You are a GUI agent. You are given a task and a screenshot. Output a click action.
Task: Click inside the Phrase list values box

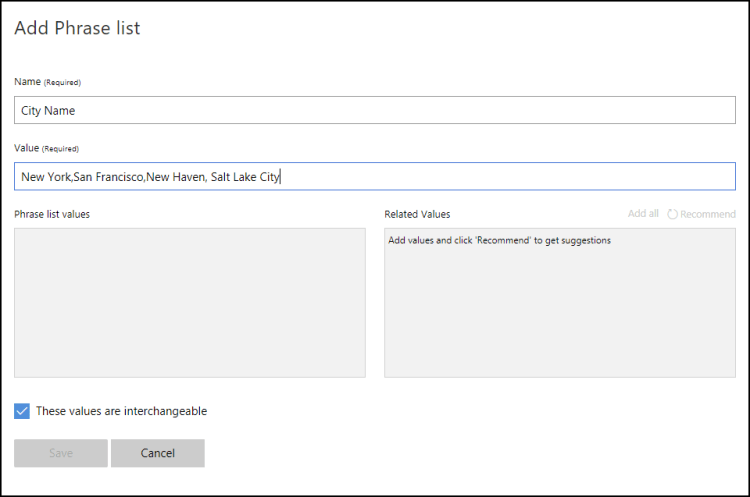(x=190, y=303)
